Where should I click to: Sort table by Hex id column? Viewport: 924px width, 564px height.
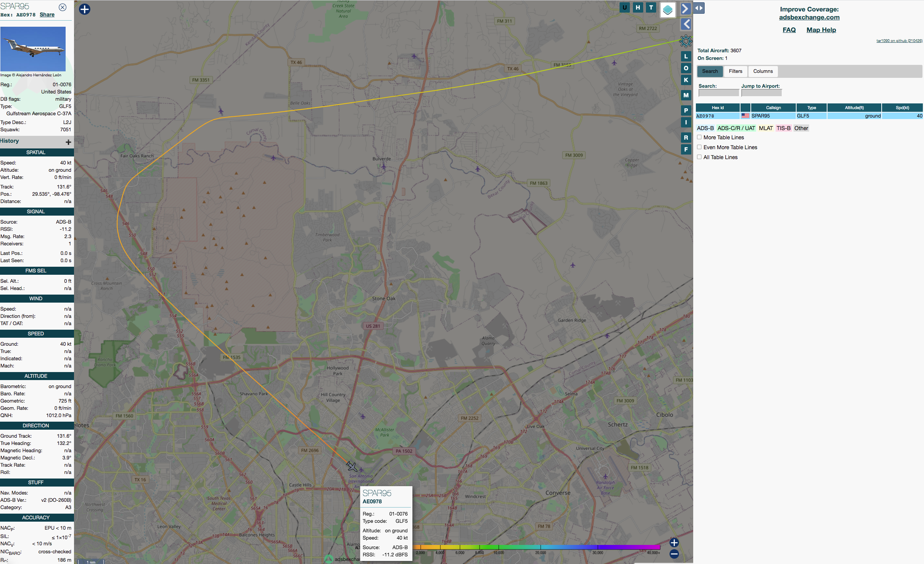pos(718,108)
